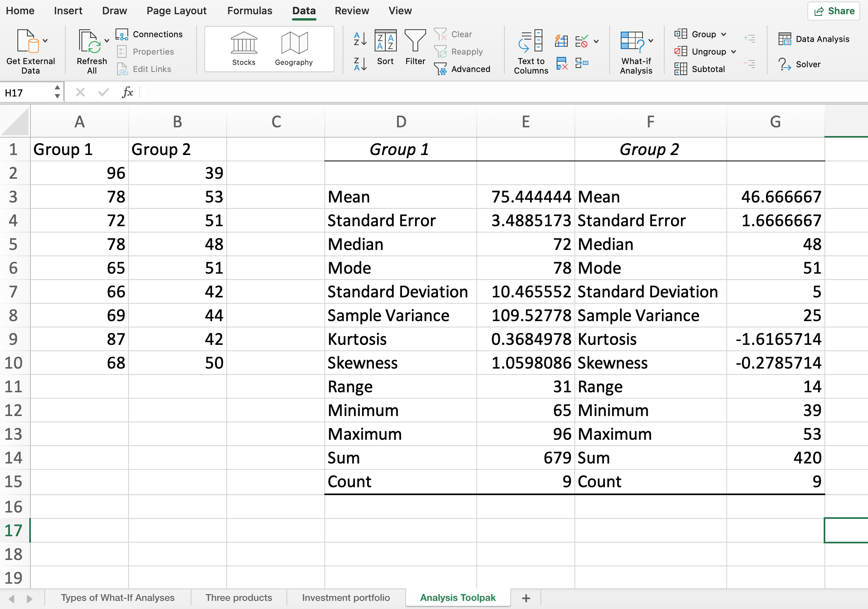
Task: Expand the Ungroup dropdown menu
Action: (x=734, y=51)
